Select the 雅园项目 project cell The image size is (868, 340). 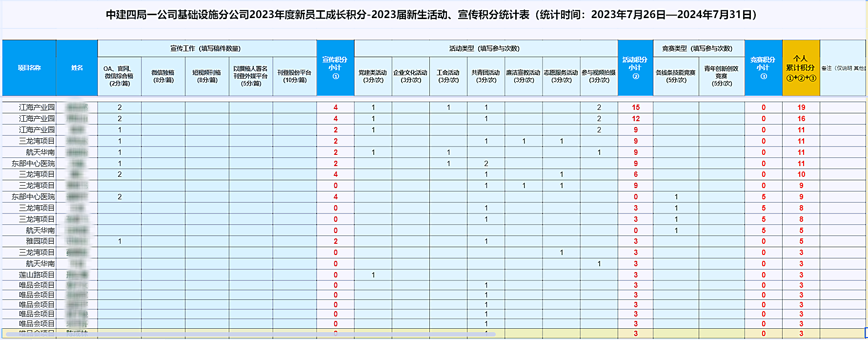pyautogui.click(x=29, y=241)
